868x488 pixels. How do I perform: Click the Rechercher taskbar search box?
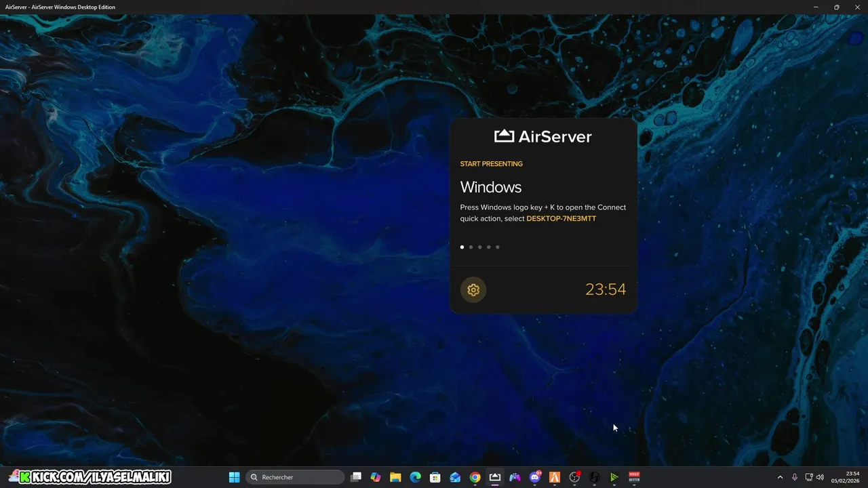click(295, 477)
